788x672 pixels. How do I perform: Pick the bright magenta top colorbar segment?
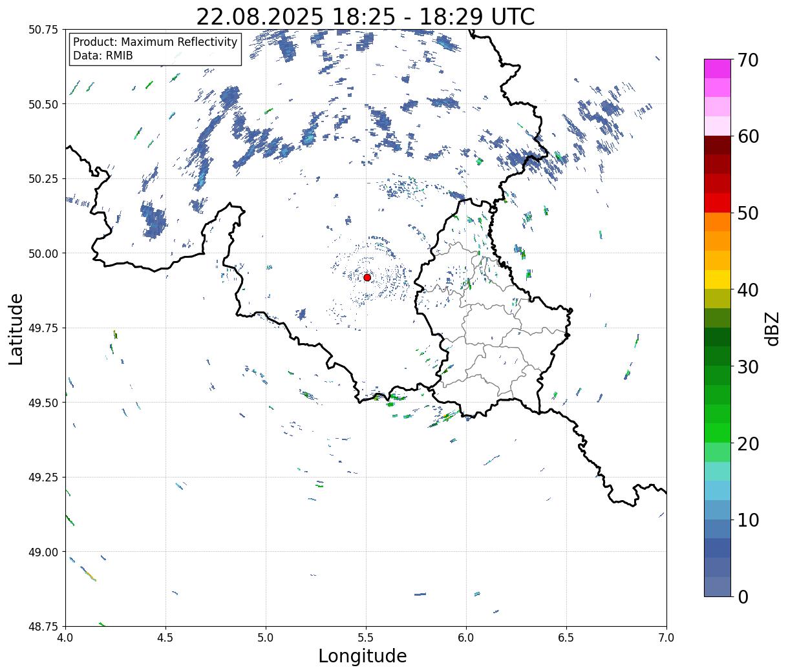[717, 68]
